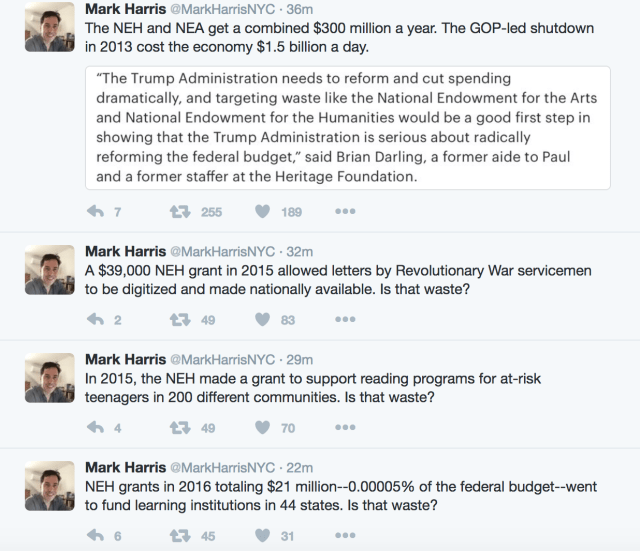
Task: Like the GOP-led shutdown tweet
Action: 263,211
